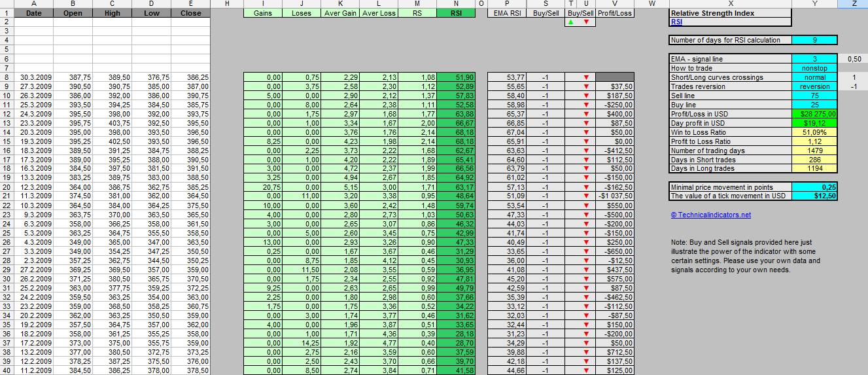
Task: Select the 0,50 cell in column Z
Action: [852, 59]
